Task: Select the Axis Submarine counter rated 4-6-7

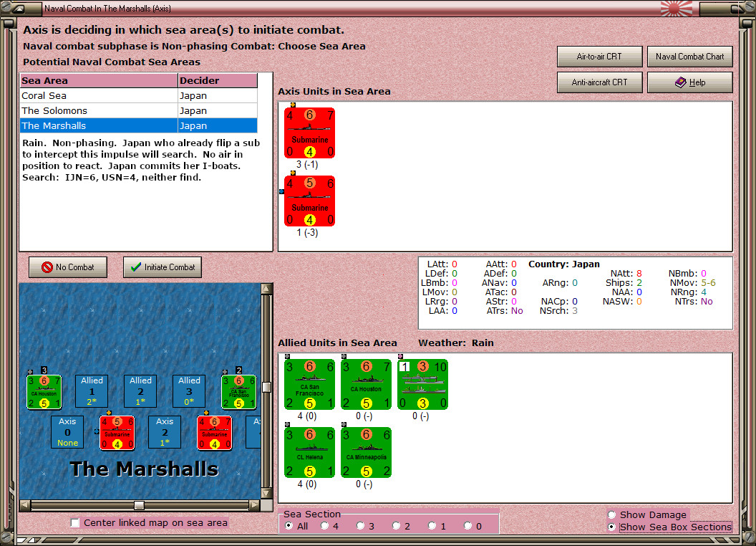Action: pyautogui.click(x=309, y=133)
